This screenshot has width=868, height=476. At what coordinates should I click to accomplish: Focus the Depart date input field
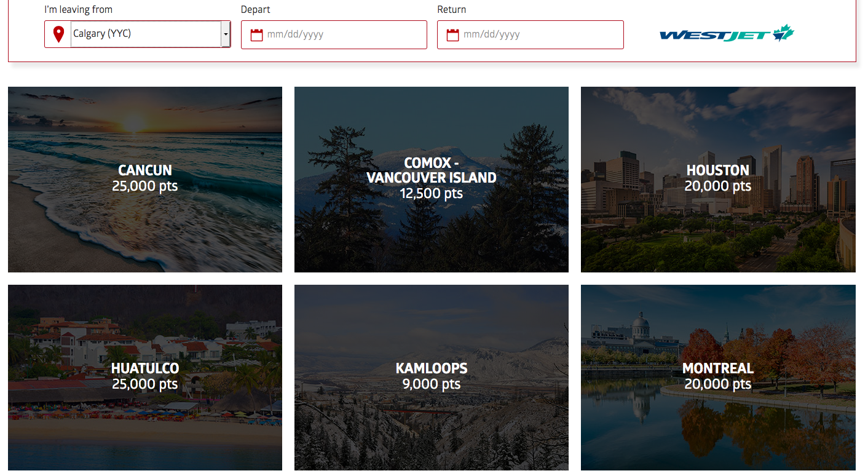[x=334, y=34]
